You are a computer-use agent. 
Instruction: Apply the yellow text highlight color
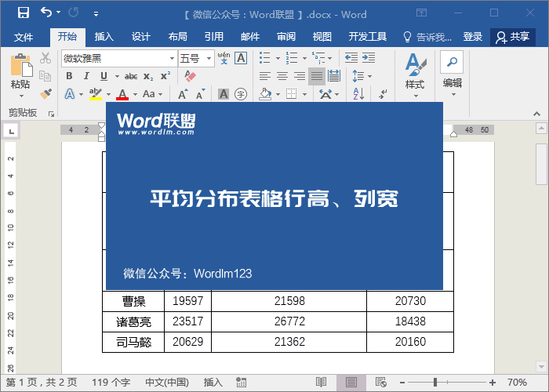point(95,94)
